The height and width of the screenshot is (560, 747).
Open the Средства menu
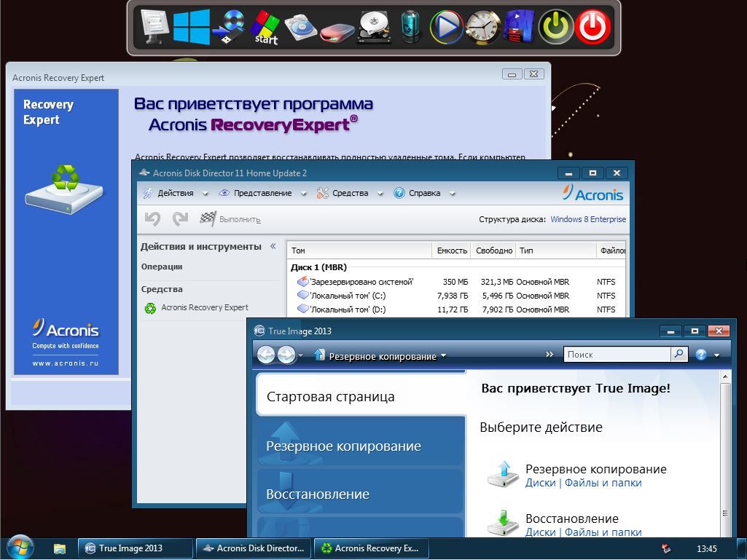coord(350,193)
